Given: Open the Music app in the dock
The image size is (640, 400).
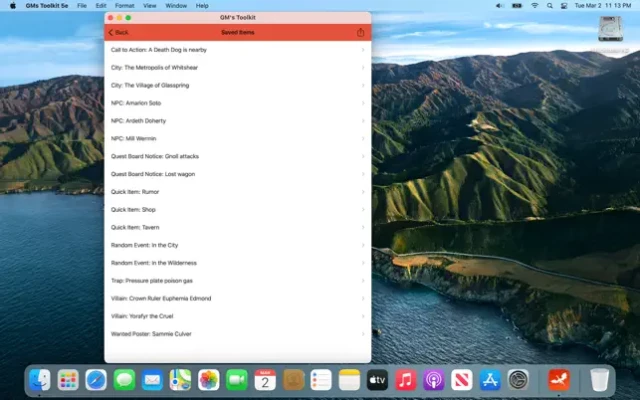Looking at the screenshot, I should click(x=405, y=380).
